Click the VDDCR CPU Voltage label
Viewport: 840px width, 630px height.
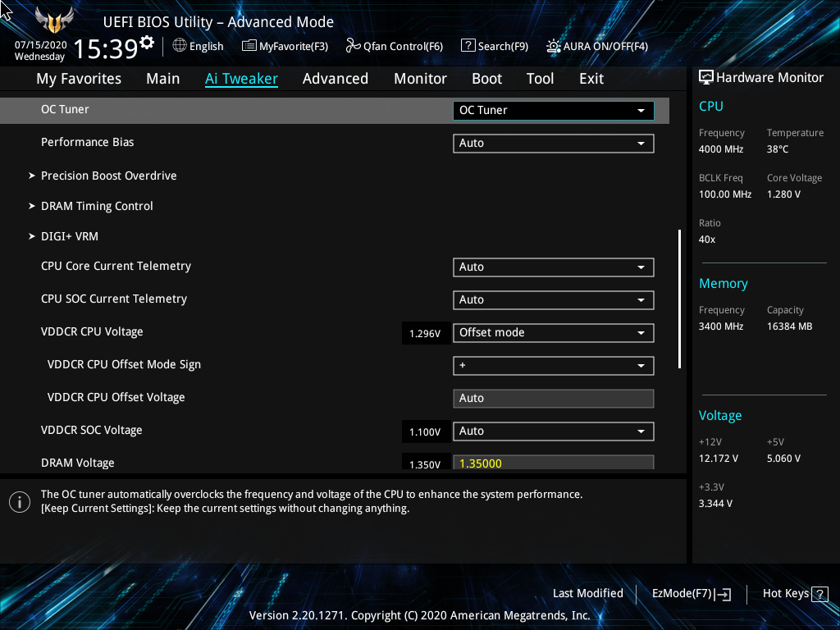(92, 331)
